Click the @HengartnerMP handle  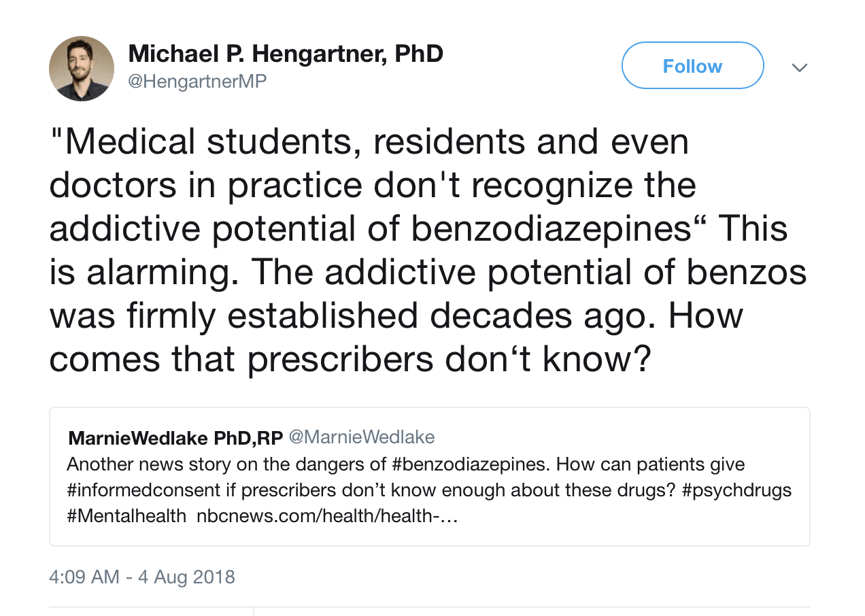click(197, 82)
